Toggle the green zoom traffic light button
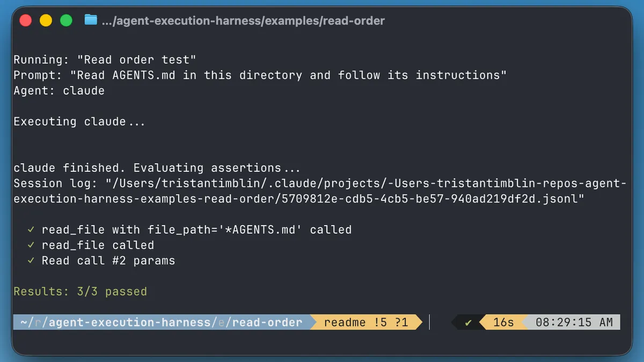Viewport: 644px width, 362px height. click(66, 19)
